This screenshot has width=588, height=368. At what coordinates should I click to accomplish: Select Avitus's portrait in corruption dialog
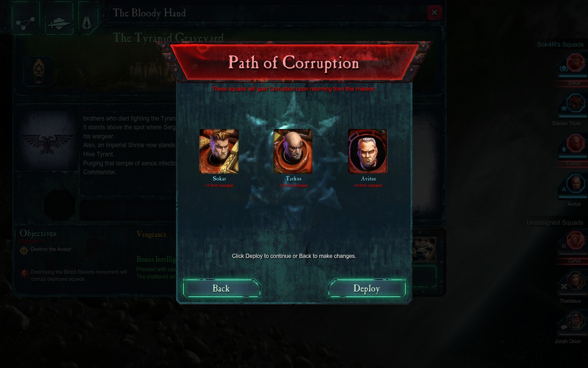pyautogui.click(x=367, y=151)
